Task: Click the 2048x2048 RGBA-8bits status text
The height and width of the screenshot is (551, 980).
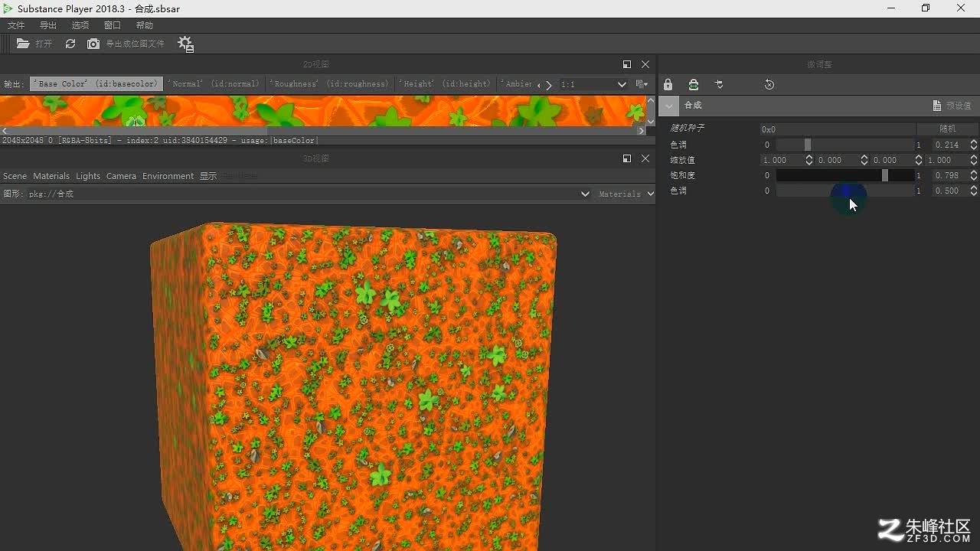Action: click(x=159, y=141)
